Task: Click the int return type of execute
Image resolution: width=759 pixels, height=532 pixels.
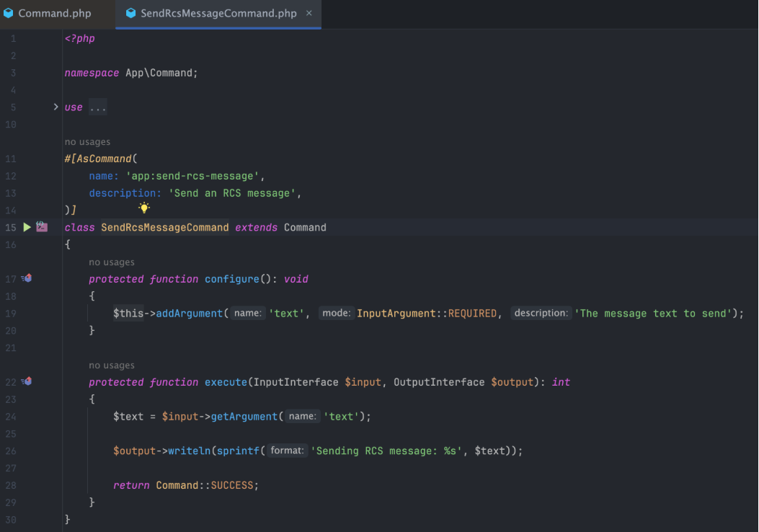Action: (561, 383)
